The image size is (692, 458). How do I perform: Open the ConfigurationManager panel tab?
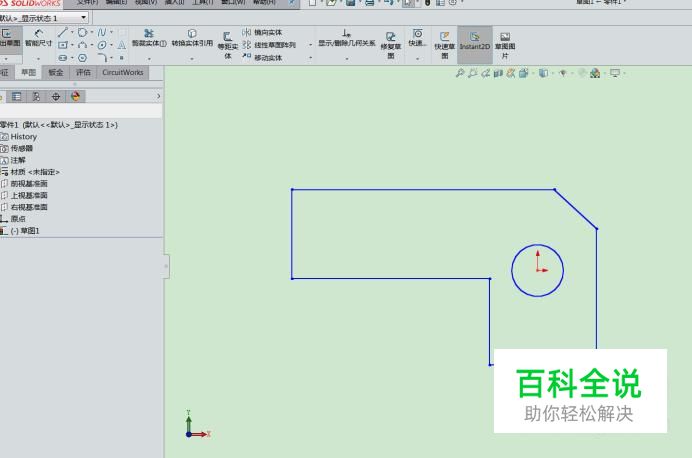[36, 96]
